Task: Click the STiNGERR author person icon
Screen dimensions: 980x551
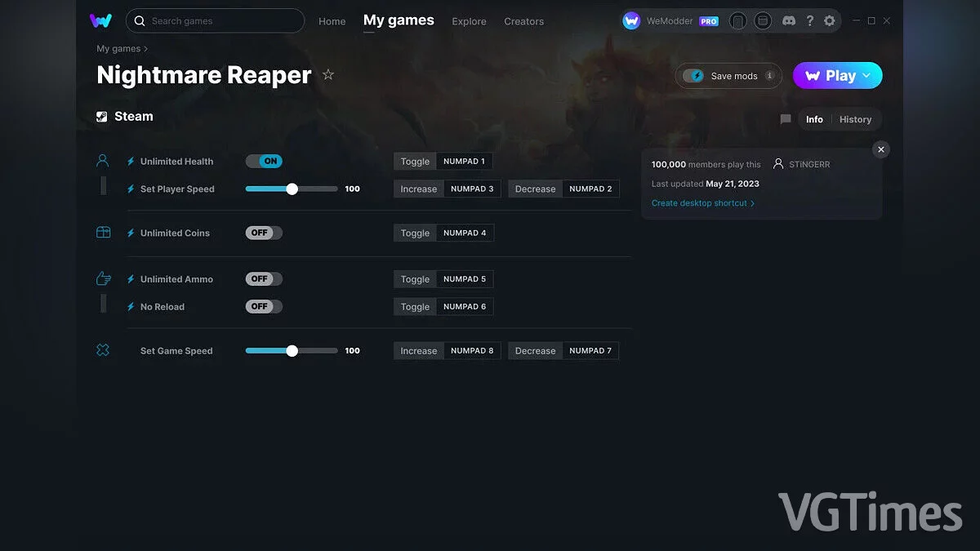Action: [778, 164]
